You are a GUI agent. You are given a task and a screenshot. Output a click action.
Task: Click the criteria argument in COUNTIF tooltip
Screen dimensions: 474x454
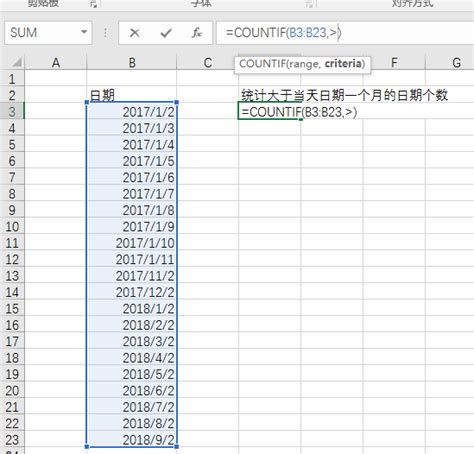(x=343, y=63)
